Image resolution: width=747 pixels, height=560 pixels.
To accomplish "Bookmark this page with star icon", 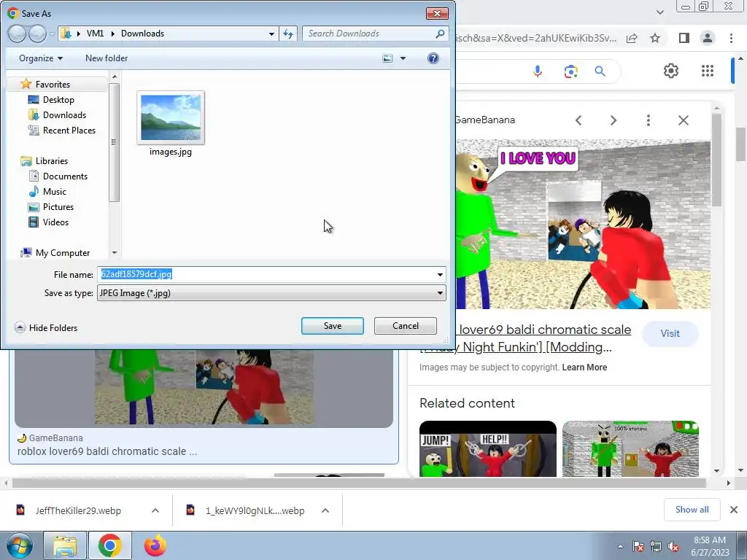I will (655, 38).
